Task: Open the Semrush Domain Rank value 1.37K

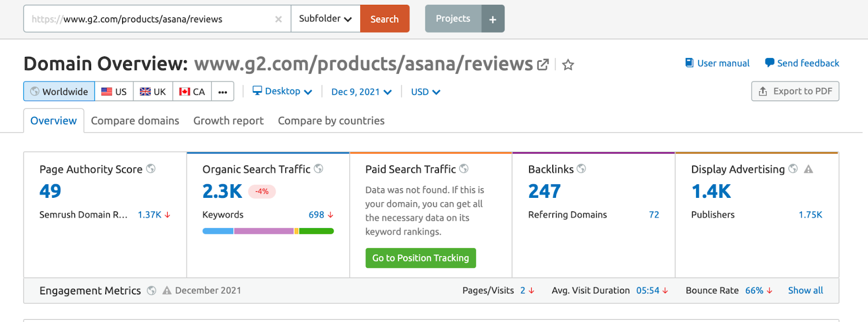Action: [150, 215]
